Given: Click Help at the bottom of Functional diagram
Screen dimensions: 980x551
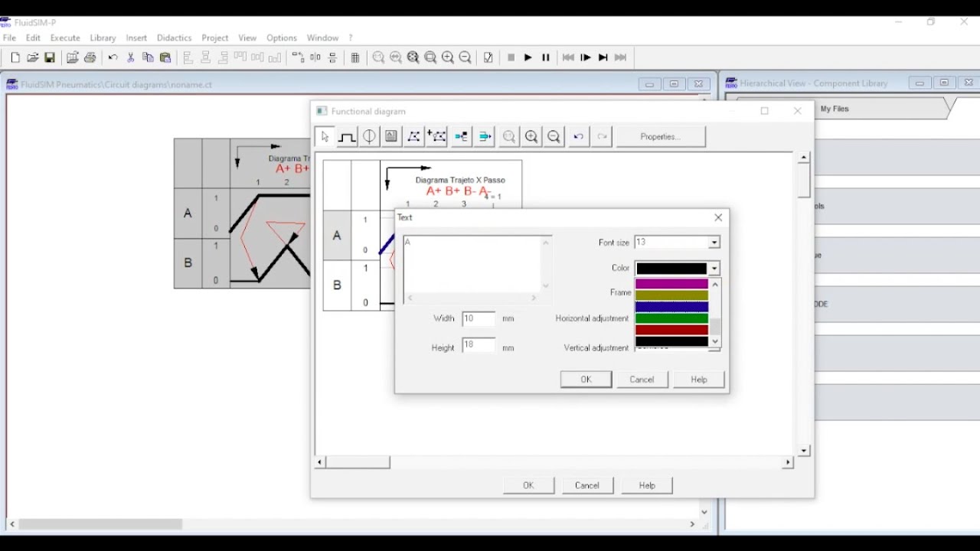Looking at the screenshot, I should [647, 485].
